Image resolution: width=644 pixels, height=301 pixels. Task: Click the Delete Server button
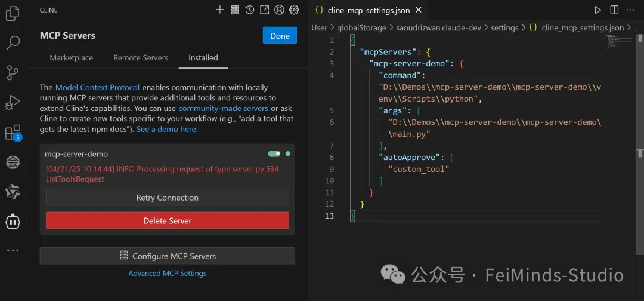(x=168, y=221)
